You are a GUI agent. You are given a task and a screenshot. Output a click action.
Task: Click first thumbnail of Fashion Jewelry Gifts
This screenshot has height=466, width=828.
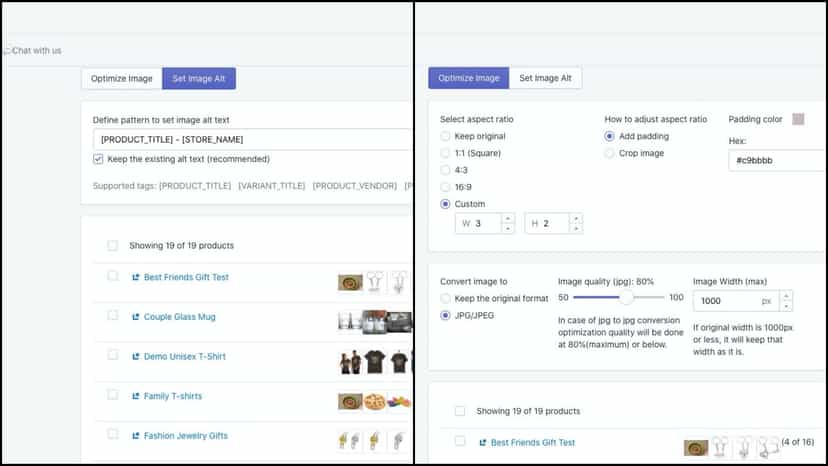click(349, 441)
